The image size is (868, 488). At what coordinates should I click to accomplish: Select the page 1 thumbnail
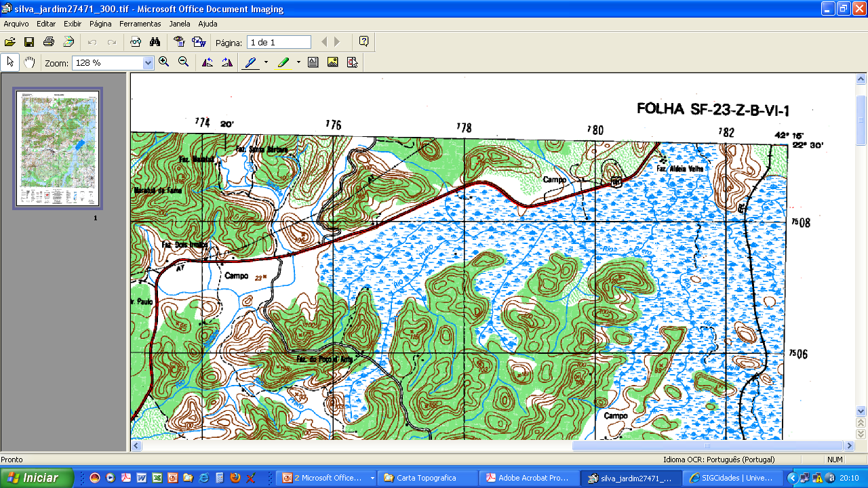58,149
